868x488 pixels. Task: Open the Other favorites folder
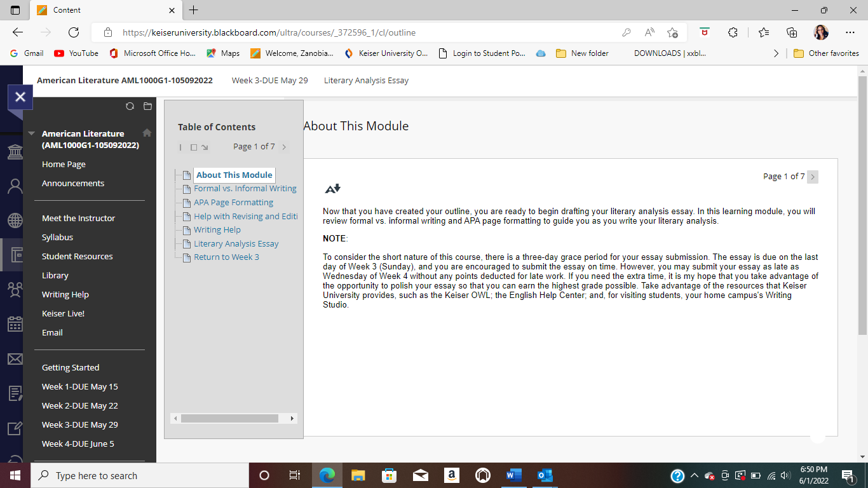pyautogui.click(x=826, y=53)
